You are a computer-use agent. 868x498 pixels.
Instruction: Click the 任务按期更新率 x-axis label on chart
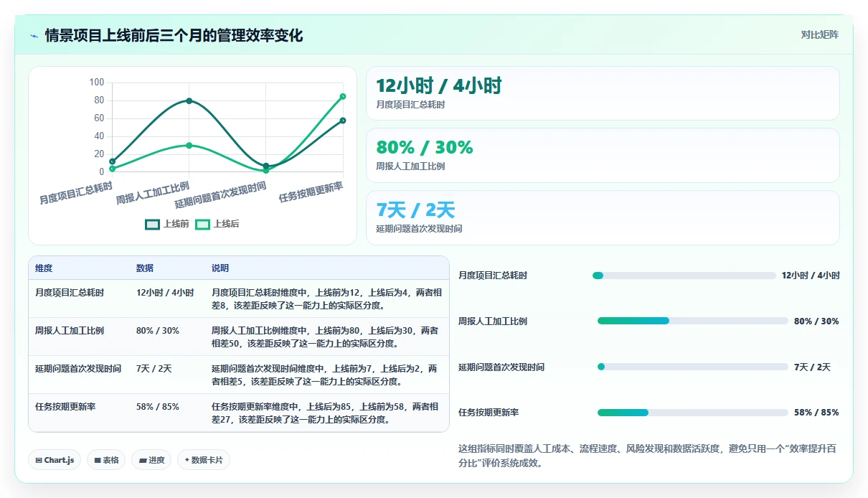tap(311, 192)
